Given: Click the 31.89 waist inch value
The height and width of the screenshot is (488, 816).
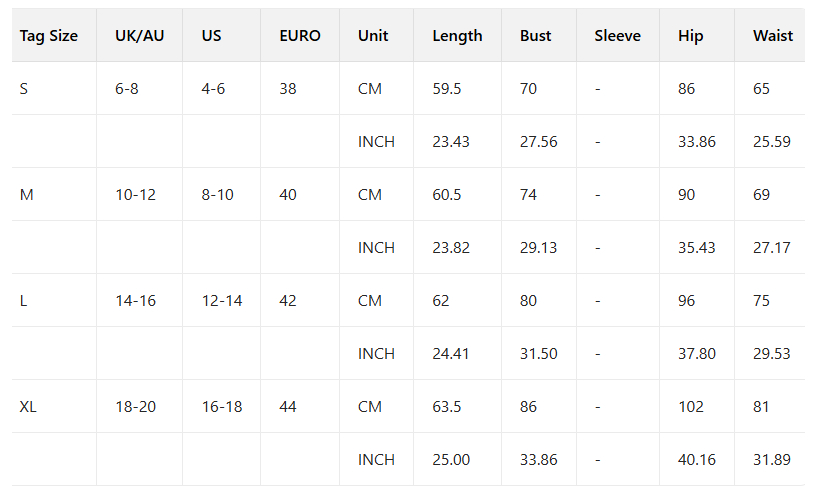Looking at the screenshot, I should click(771, 460).
